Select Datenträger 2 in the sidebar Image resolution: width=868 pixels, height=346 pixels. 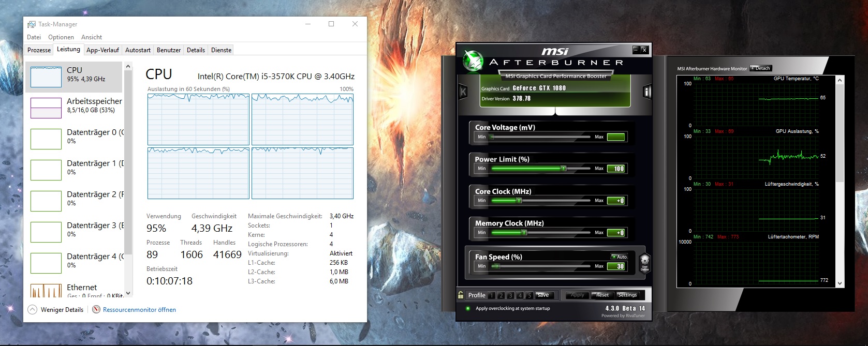point(74,201)
